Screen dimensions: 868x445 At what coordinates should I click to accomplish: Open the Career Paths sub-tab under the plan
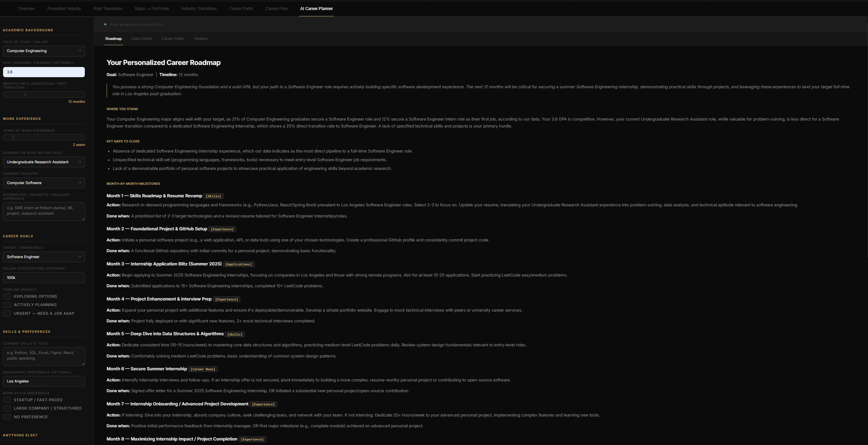point(172,39)
